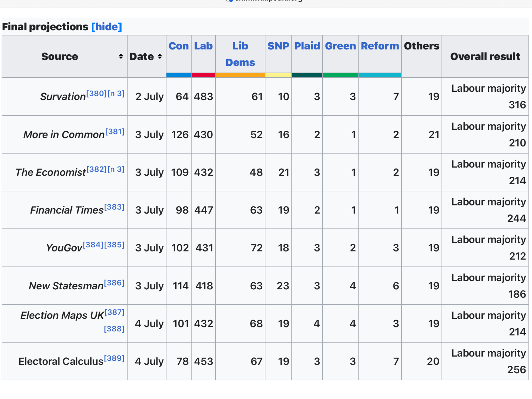The height and width of the screenshot is (399, 532).
Task: Select Financial Times Lab value 447
Action: click(x=204, y=210)
